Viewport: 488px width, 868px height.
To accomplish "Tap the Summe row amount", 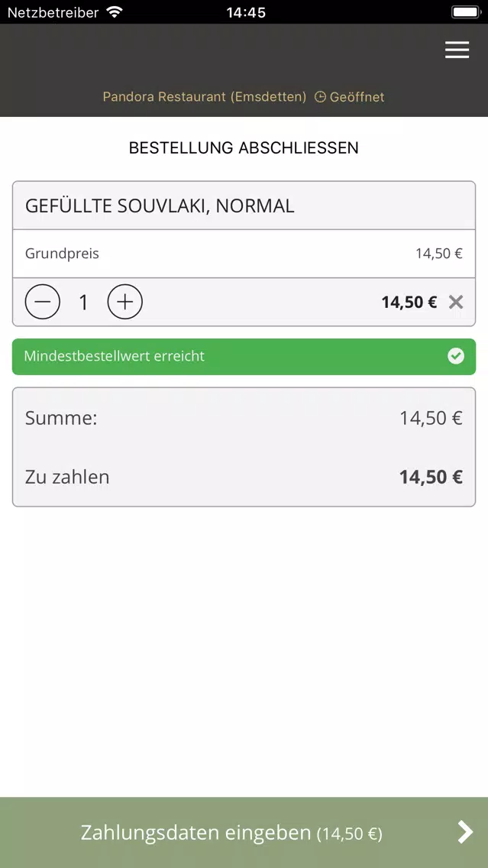I will [x=431, y=418].
